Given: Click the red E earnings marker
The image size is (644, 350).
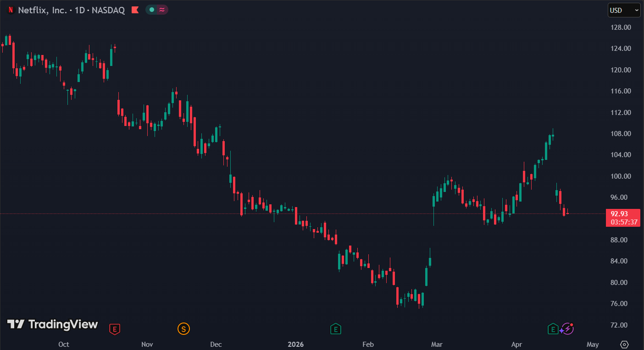Looking at the screenshot, I should tap(115, 328).
